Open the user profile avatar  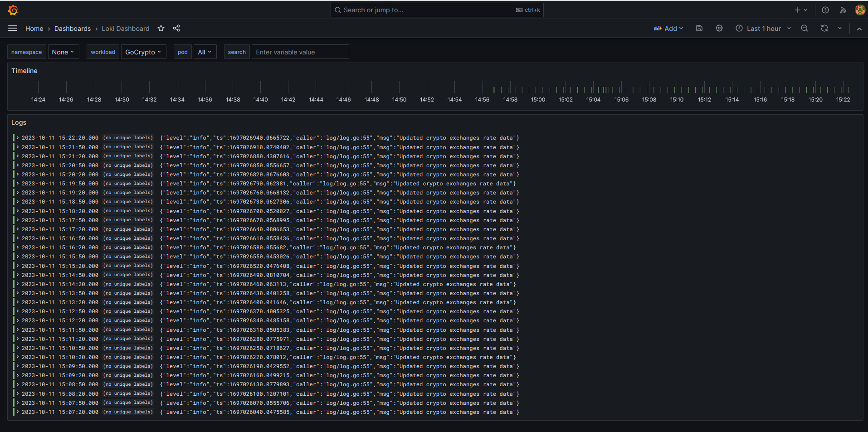(860, 10)
